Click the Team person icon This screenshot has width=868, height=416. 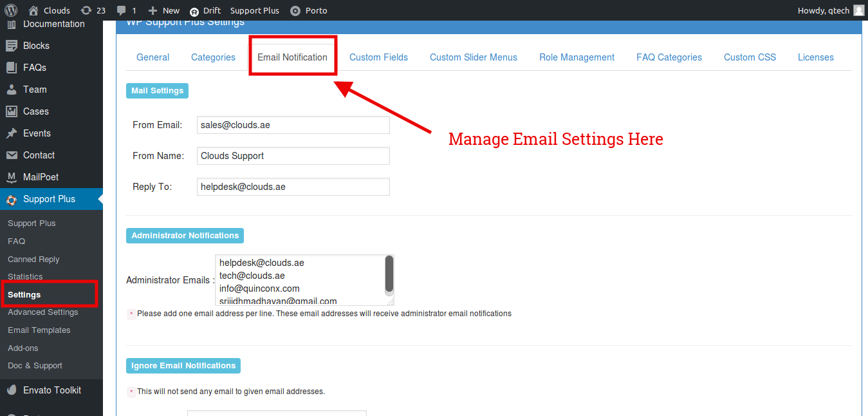[x=12, y=90]
